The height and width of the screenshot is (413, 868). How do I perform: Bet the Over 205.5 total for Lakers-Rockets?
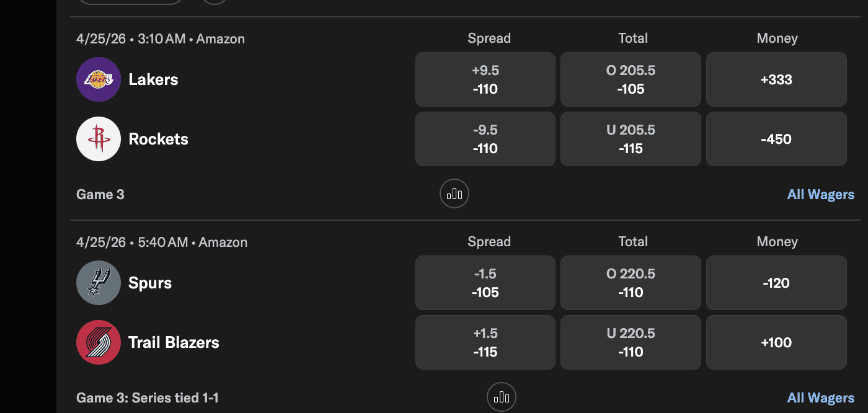coord(631,79)
